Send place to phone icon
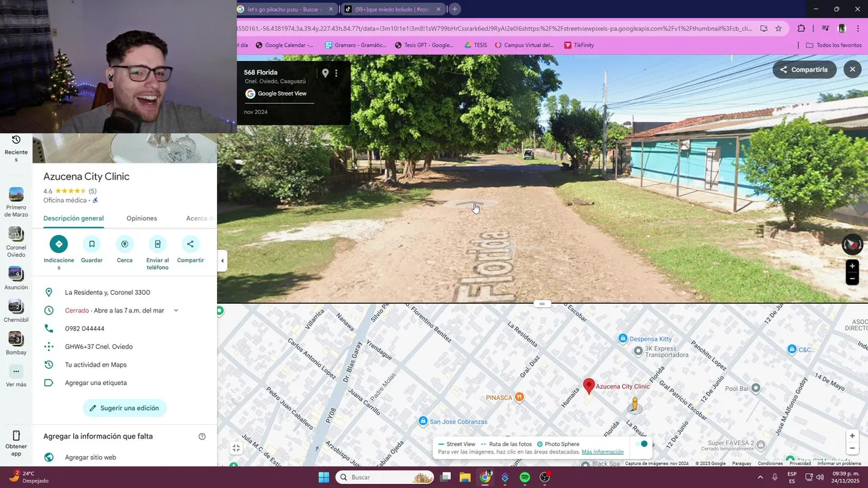This screenshot has width=868, height=488. point(157,244)
